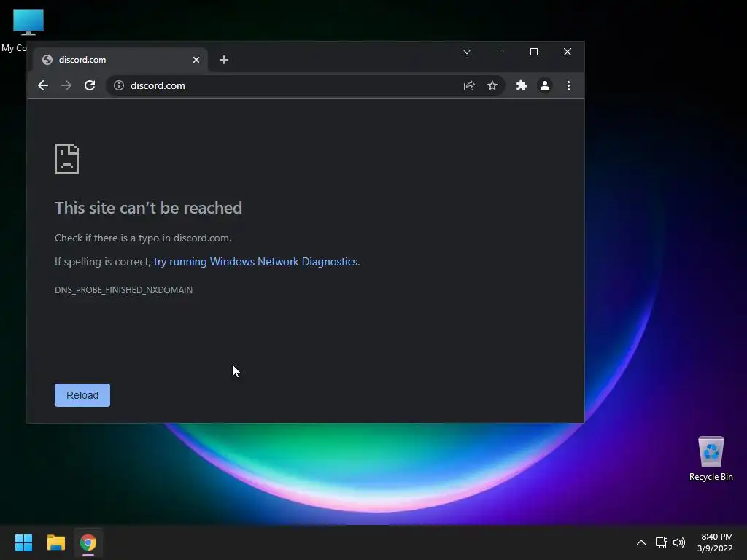Viewport: 747px width, 560px height.
Task: Open File Explorer from taskbar
Action: [55, 542]
